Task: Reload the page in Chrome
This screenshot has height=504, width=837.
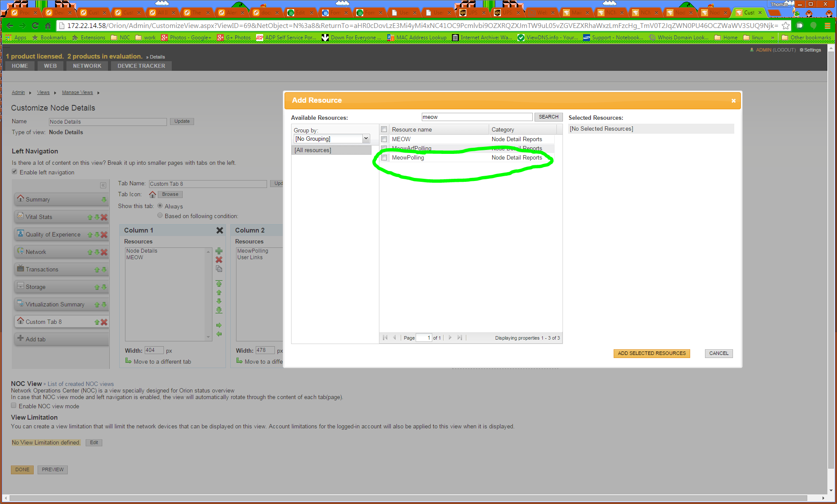Action: 35,26
